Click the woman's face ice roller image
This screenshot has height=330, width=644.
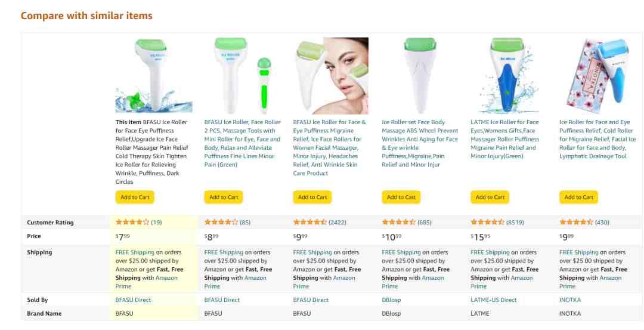331,76
